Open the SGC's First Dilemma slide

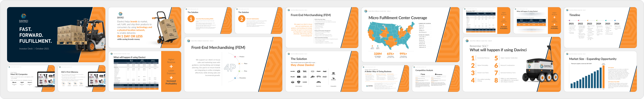tap(81, 78)
